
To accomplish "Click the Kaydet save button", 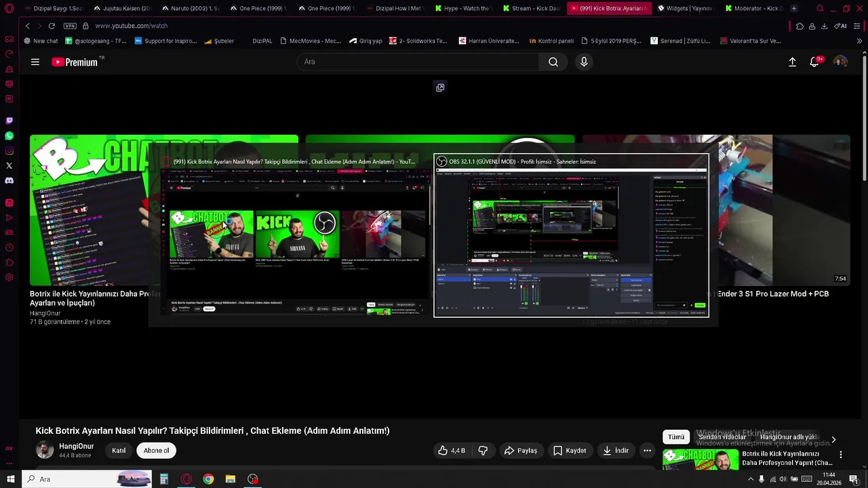I will (570, 450).
